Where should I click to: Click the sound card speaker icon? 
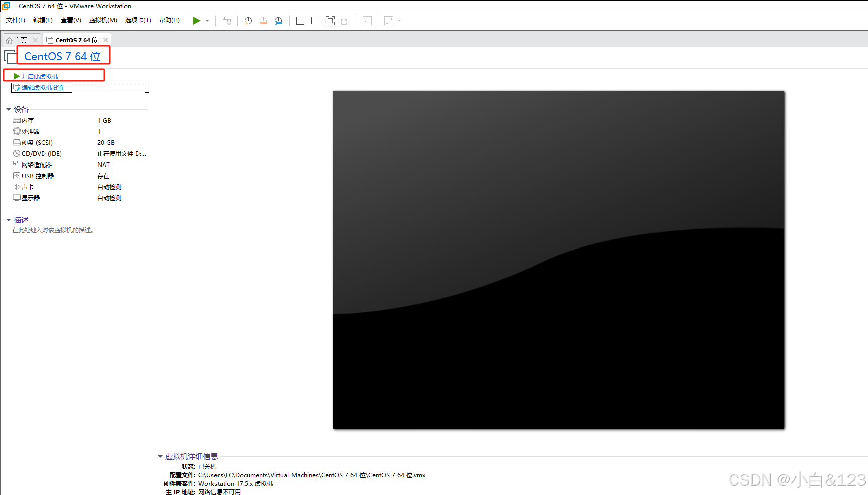(x=17, y=187)
